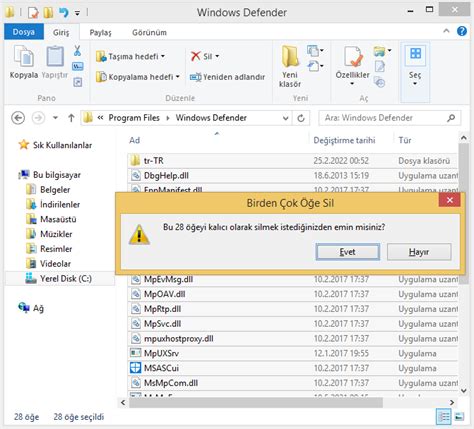Click the MSASCui application icon
The height and width of the screenshot is (429, 474).
click(x=135, y=368)
